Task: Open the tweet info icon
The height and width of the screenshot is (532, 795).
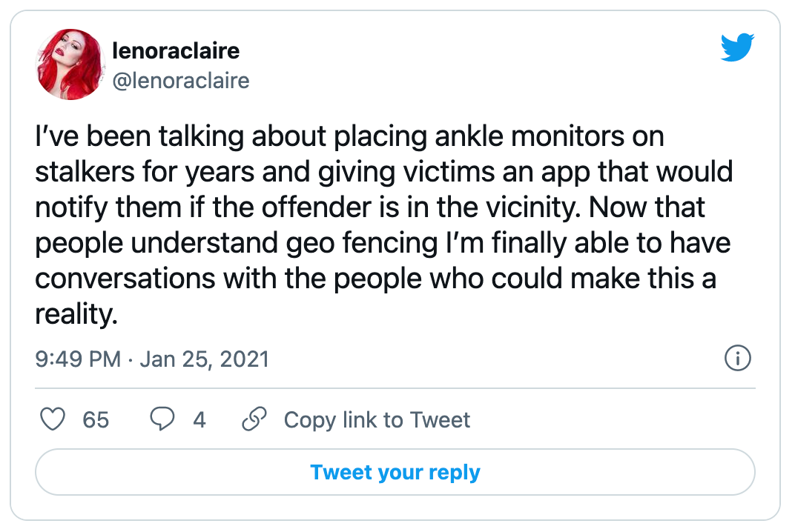Action: point(736,359)
